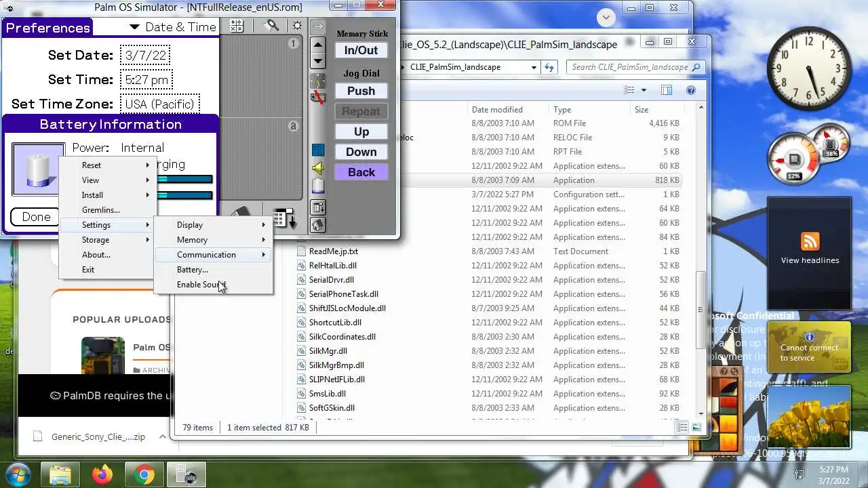868x488 pixels.
Task: Click the yellow speaker status icon
Action: 317,168
